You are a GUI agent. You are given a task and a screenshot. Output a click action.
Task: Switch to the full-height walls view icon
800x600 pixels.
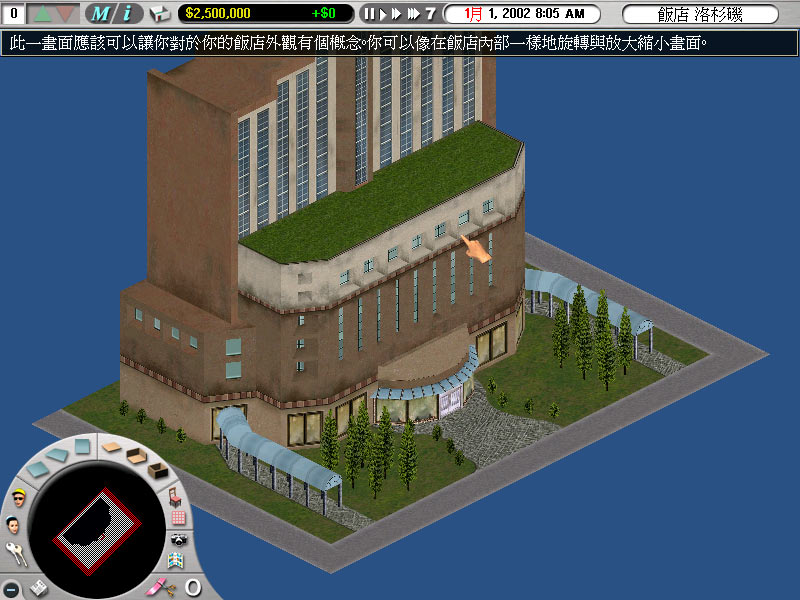(x=157, y=469)
